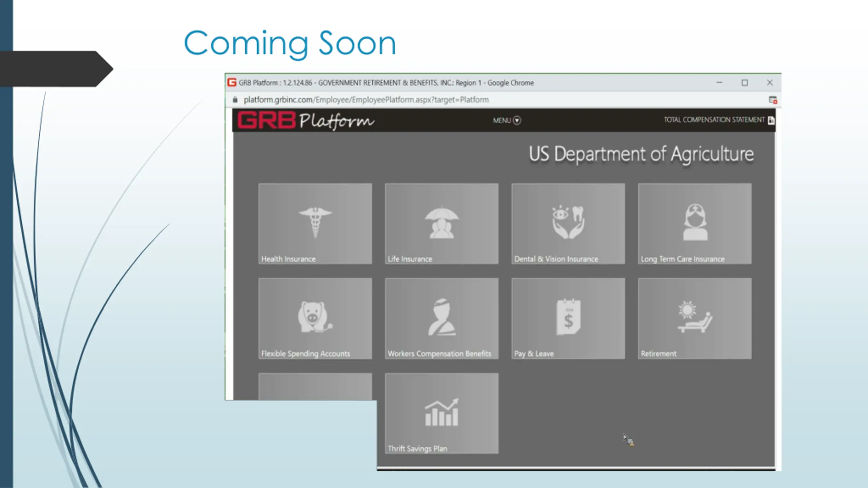Click the blocked pop-up icon in address bar
The image size is (868, 488).
coord(773,100)
